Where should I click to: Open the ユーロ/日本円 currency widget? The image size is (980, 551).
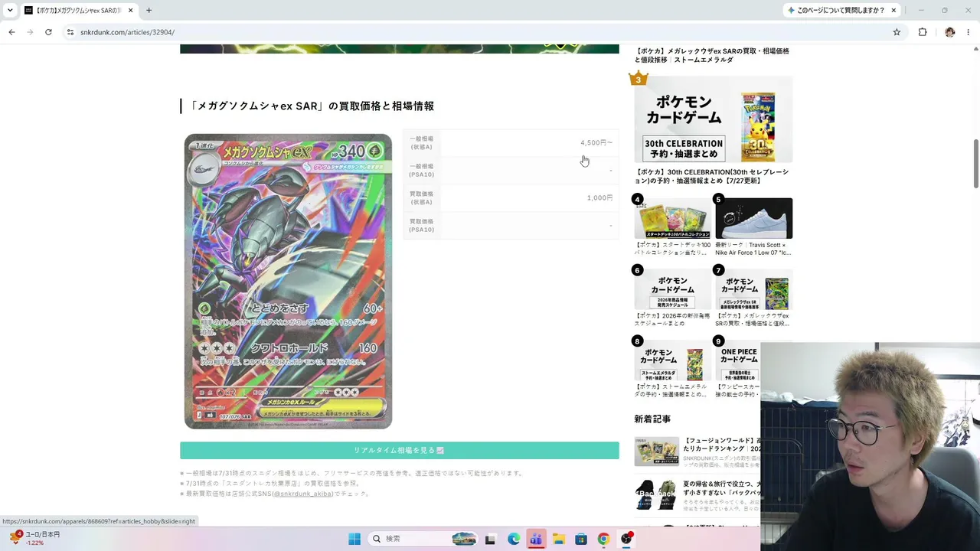click(35, 538)
